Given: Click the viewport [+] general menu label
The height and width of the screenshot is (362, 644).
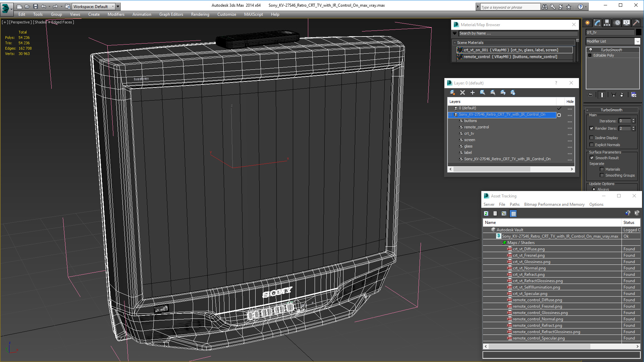Looking at the screenshot, I should pyautogui.click(x=5, y=22).
